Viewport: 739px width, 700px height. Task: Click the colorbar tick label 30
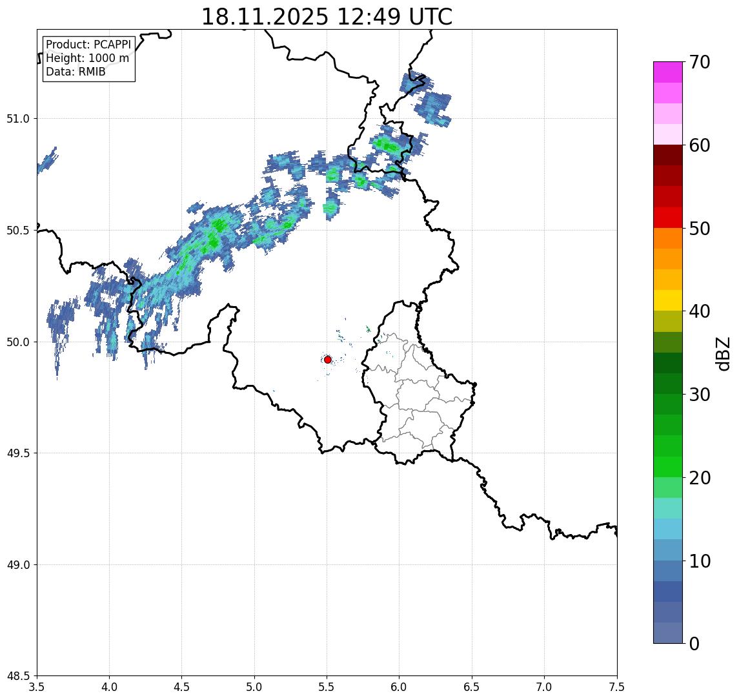click(700, 395)
